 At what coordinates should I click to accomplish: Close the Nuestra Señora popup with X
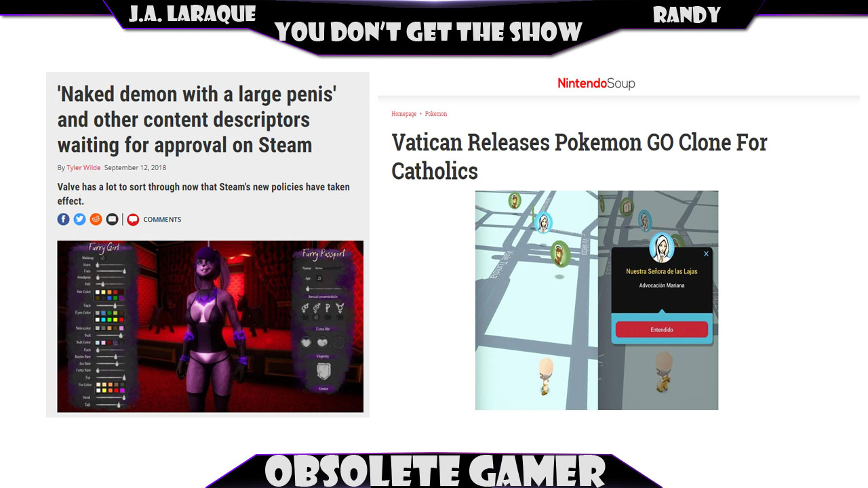[x=706, y=254]
